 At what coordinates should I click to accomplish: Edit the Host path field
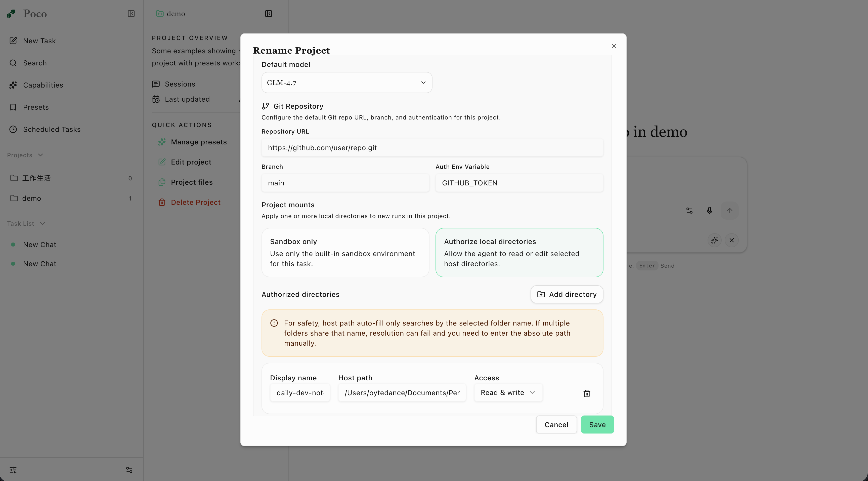(x=402, y=393)
